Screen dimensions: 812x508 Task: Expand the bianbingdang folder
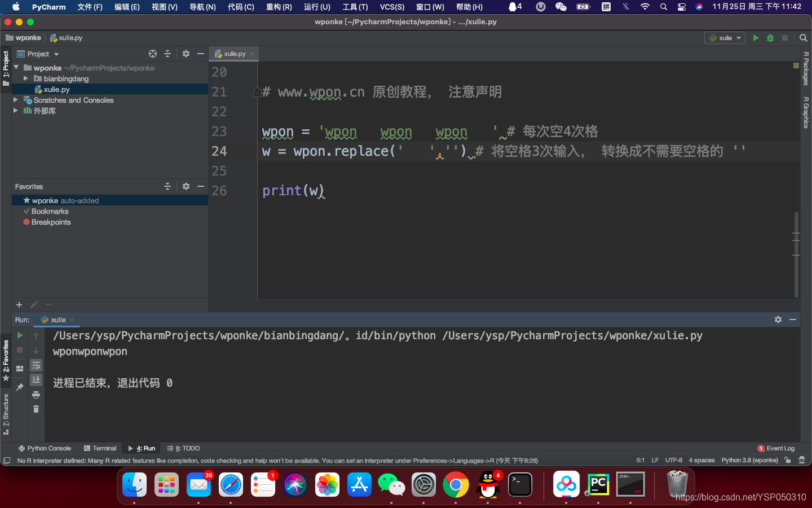[25, 78]
